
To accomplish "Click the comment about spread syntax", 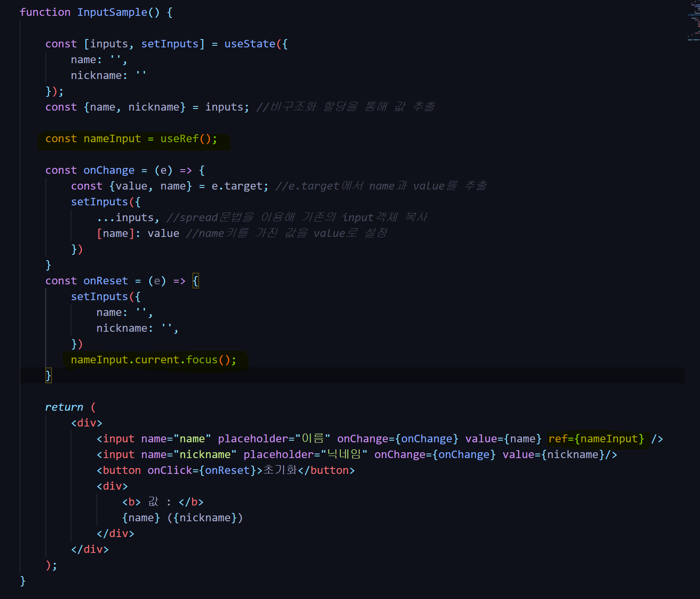I will click(x=297, y=218).
